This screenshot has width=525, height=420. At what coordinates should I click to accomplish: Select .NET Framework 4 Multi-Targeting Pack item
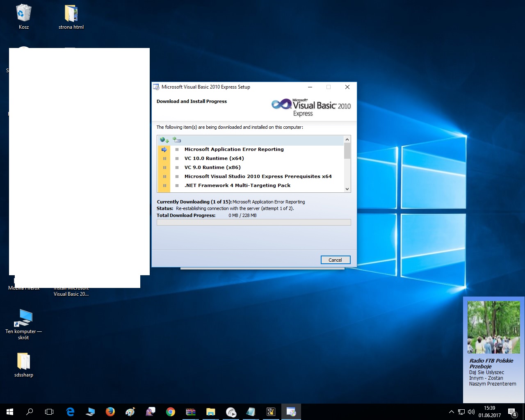coord(237,185)
